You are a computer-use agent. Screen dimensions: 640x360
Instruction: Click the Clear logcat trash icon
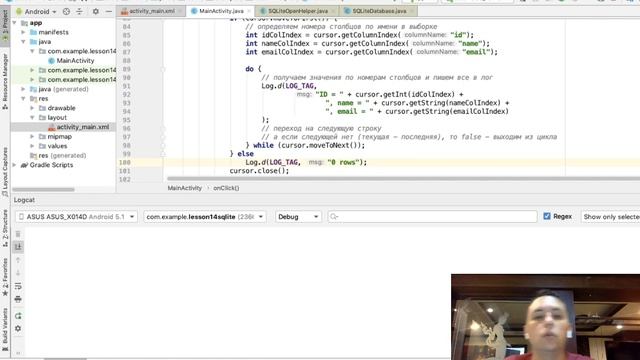pos(18,234)
